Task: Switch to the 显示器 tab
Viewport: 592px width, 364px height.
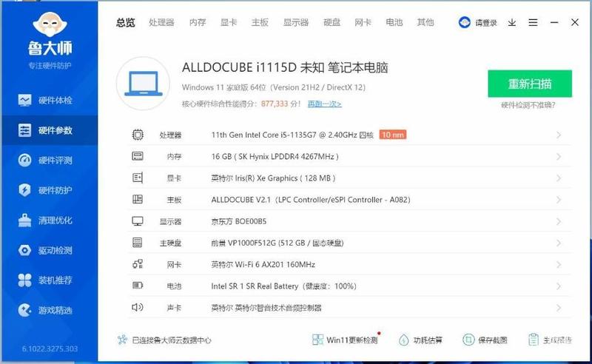Action: coord(296,23)
